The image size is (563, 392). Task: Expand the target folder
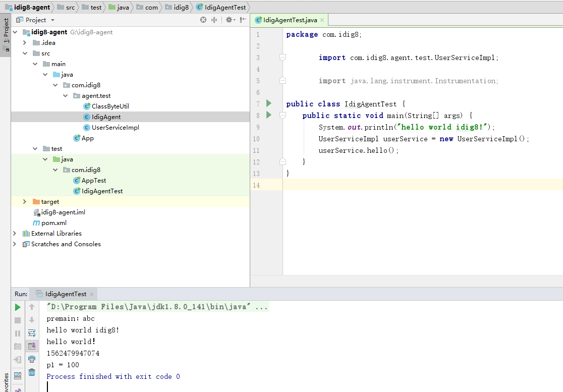tap(25, 202)
